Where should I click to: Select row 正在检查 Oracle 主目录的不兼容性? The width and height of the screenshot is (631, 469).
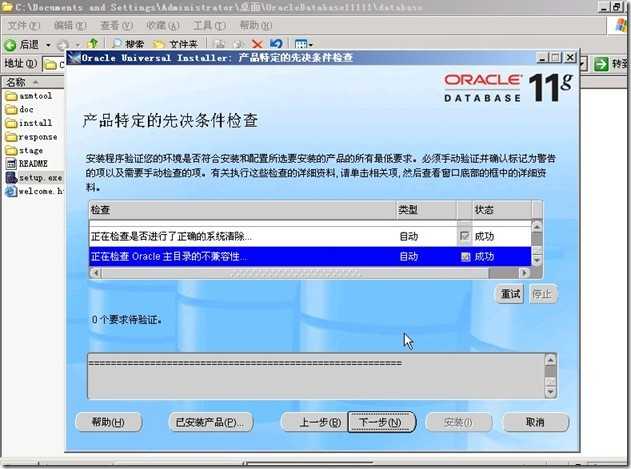tap(310, 257)
